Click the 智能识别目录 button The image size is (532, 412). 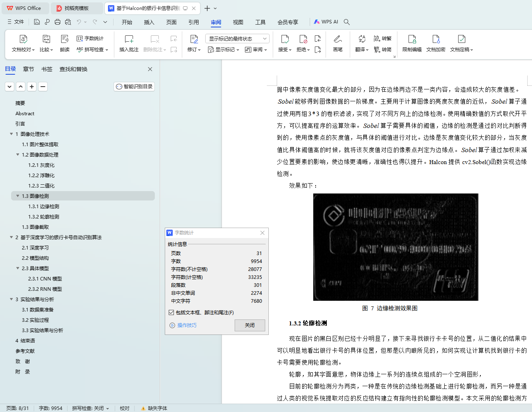[134, 87]
